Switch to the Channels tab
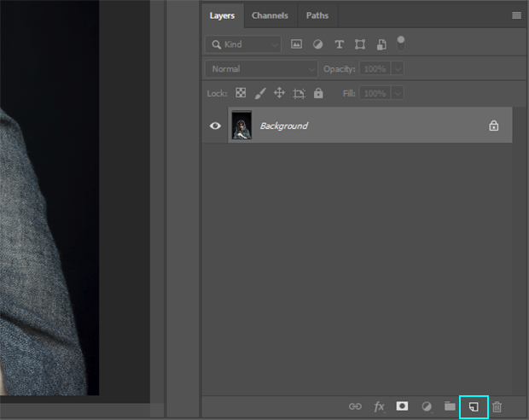The height and width of the screenshot is (420, 529). point(270,16)
